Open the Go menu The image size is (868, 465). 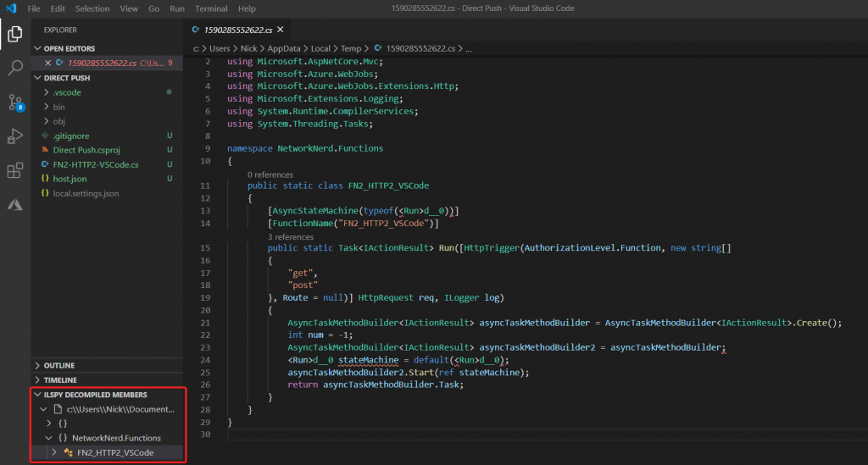(154, 8)
